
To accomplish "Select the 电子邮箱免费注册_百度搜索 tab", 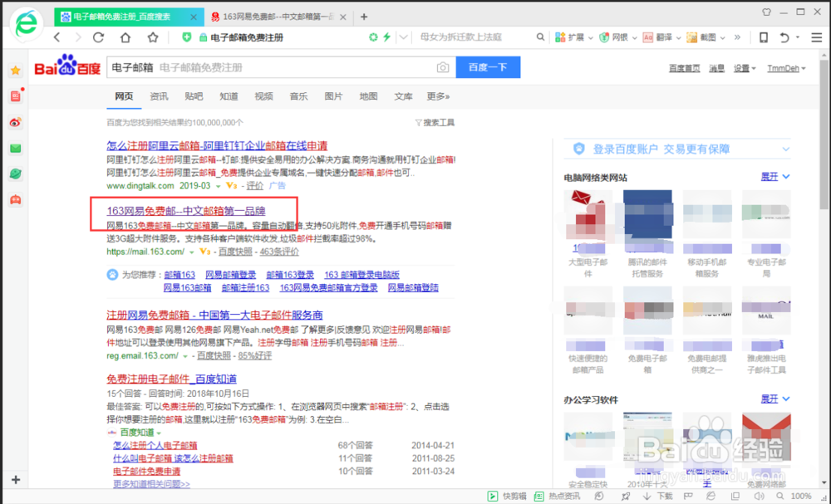I will click(128, 17).
